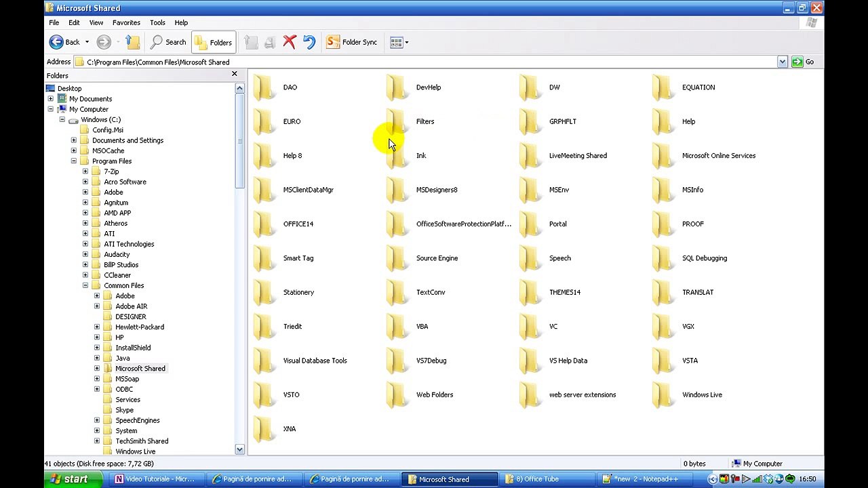Screen dimensions: 868x488
Task: Select the GRPHFLT folder icon
Action: (x=530, y=121)
